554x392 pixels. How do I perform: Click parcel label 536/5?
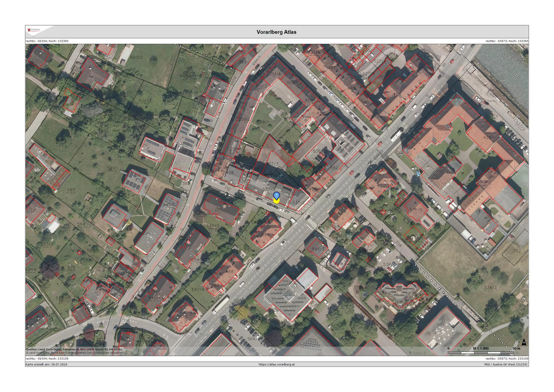416,210
